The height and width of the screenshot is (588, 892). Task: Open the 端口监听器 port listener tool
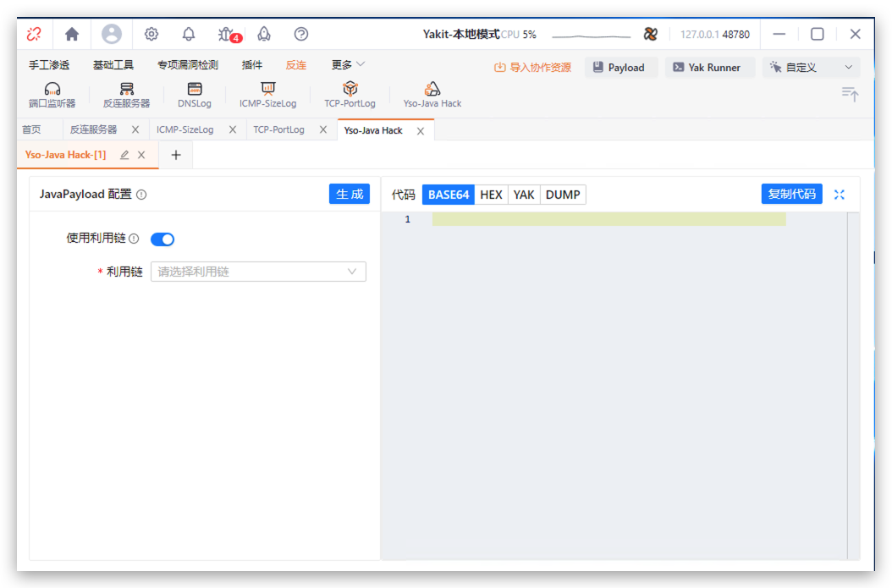pyautogui.click(x=52, y=94)
